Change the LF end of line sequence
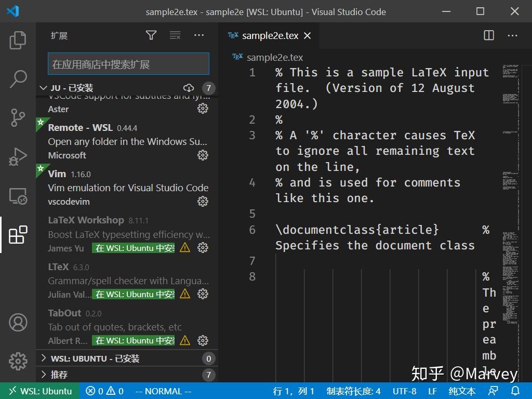This screenshot has width=532, height=399. pyautogui.click(x=432, y=391)
